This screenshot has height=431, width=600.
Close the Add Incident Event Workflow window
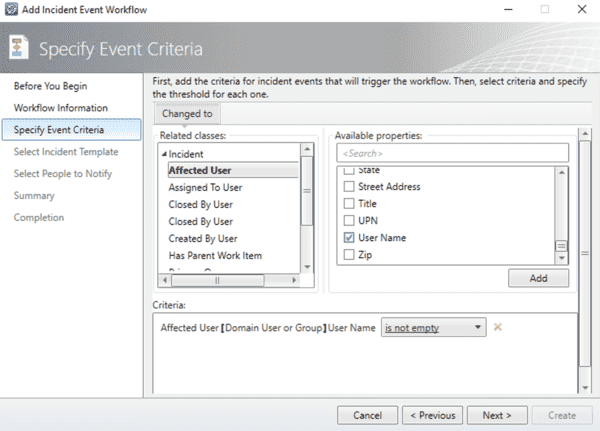point(582,9)
